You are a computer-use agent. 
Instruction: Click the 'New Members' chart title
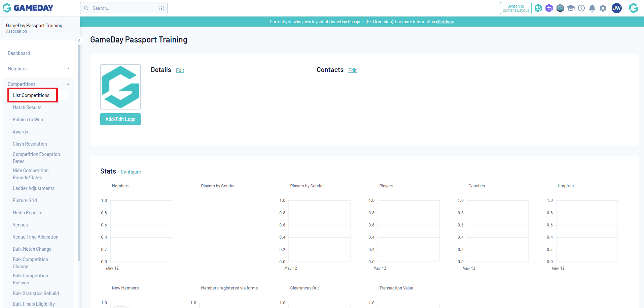click(125, 288)
